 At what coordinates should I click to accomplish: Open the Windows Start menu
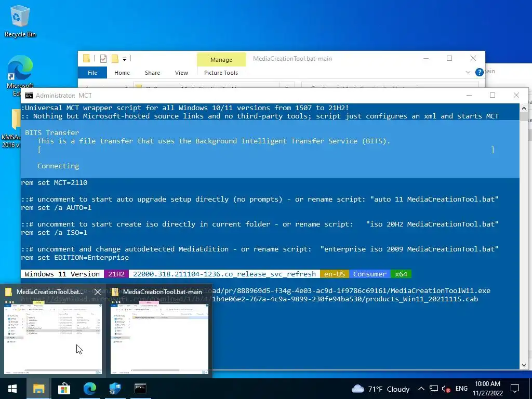(12, 389)
